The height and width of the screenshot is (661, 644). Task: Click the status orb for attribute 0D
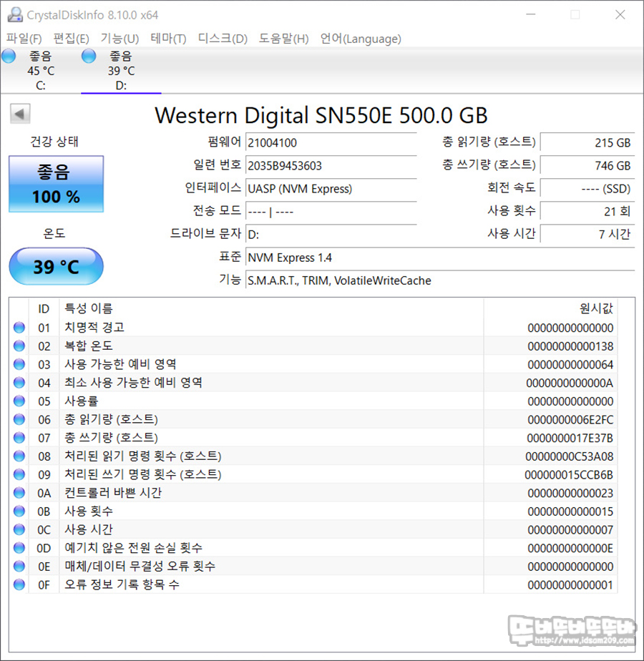19,548
